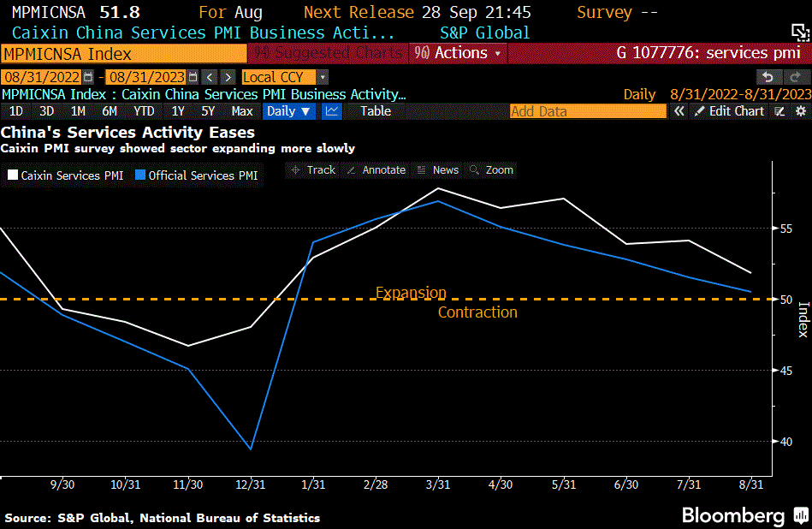
Task: Select the 1Y time range
Action: (178, 111)
